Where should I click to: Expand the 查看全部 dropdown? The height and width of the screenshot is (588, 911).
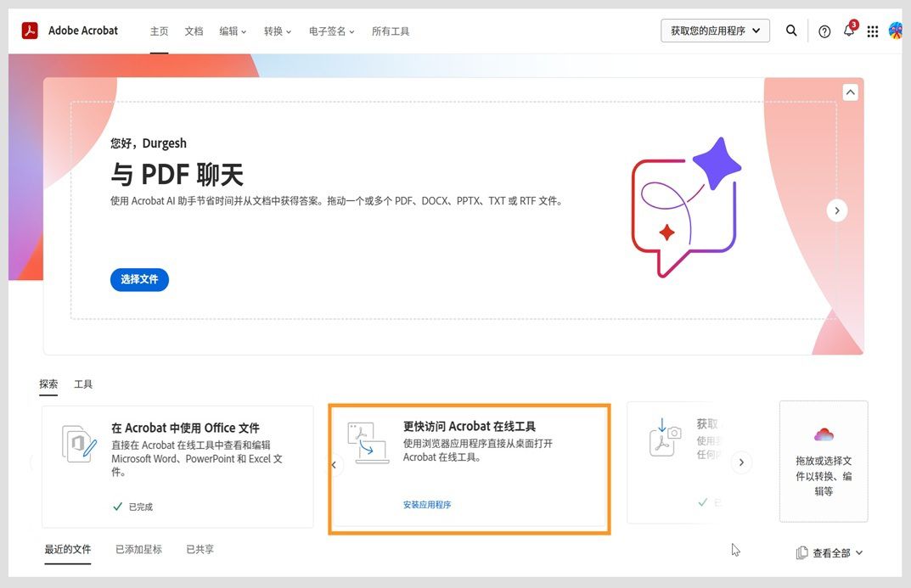click(833, 552)
